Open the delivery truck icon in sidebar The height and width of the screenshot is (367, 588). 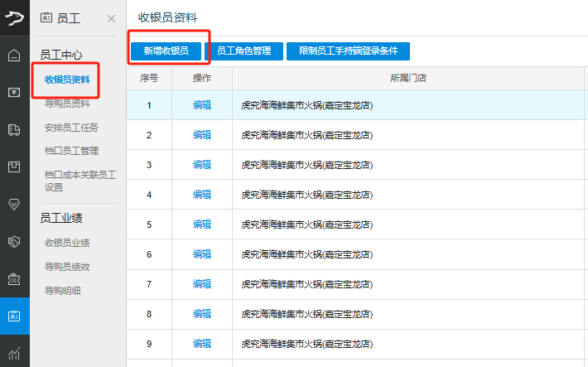click(x=14, y=130)
